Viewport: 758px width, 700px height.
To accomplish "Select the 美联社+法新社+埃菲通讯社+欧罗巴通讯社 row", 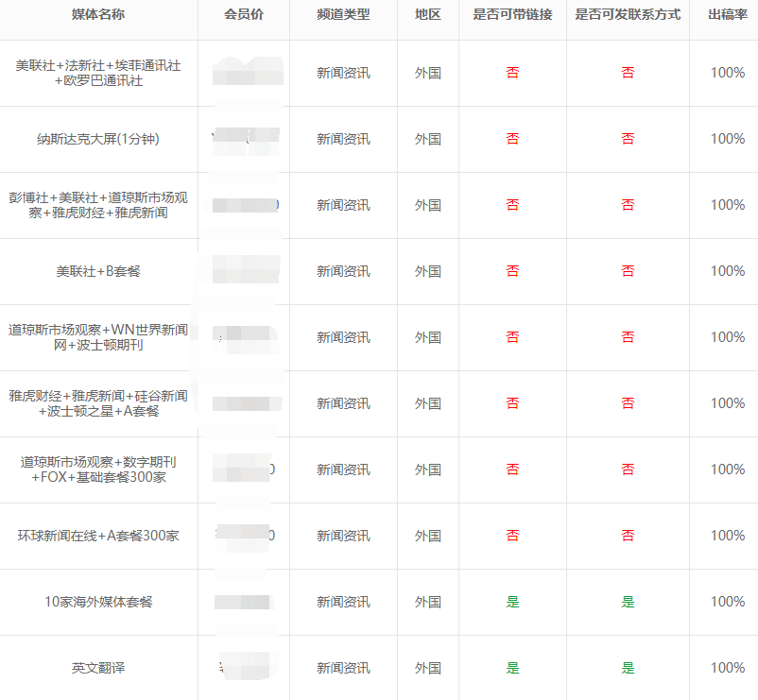I will (x=98, y=73).
